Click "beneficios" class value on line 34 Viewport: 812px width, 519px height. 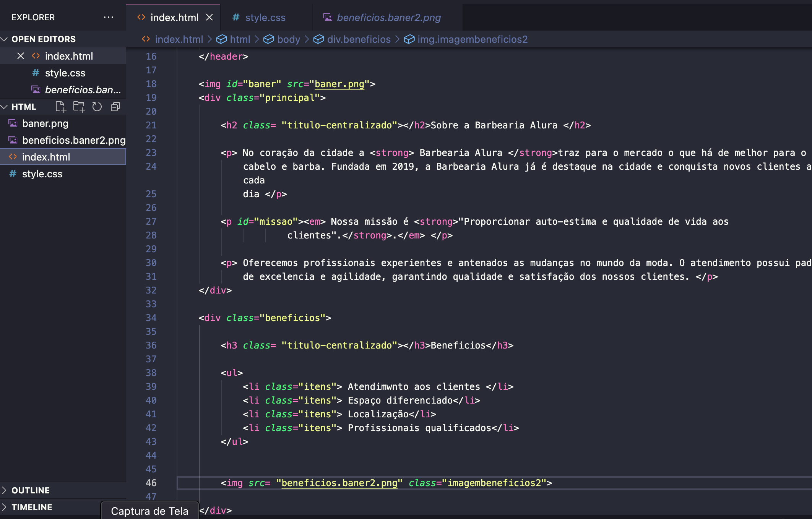coord(292,318)
